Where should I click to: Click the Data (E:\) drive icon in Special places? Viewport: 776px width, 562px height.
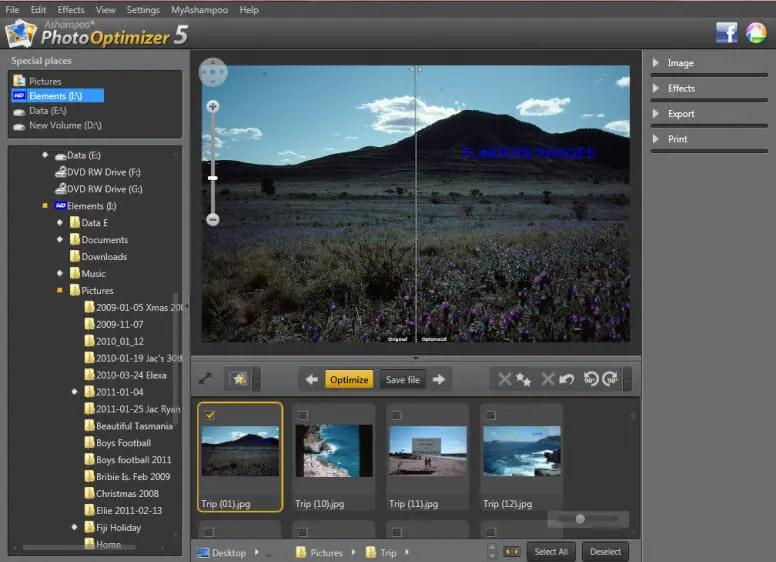point(19,111)
